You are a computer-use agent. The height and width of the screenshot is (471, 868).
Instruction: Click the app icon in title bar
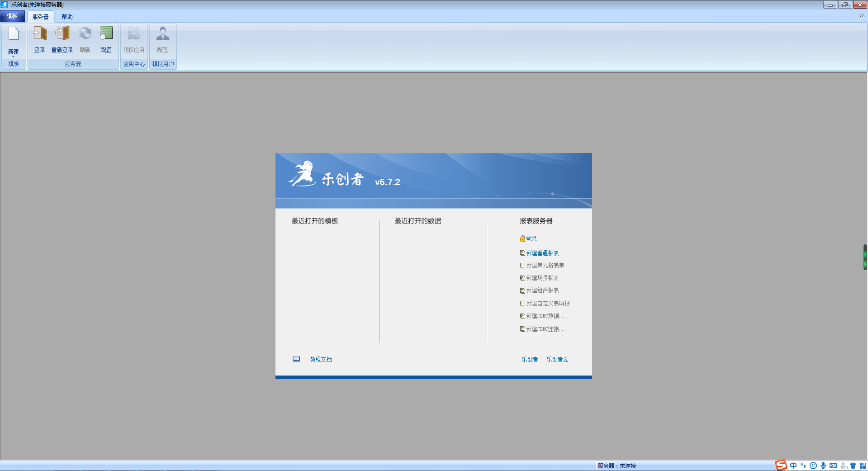tap(5, 5)
